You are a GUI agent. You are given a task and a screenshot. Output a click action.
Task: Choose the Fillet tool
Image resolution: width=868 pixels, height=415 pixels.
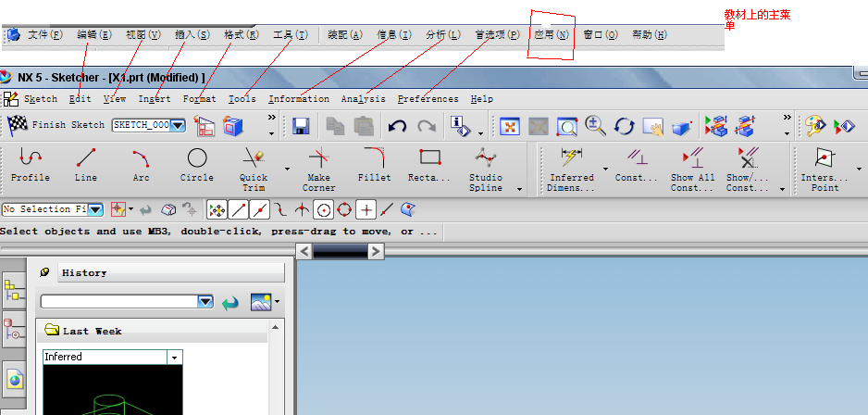click(374, 165)
